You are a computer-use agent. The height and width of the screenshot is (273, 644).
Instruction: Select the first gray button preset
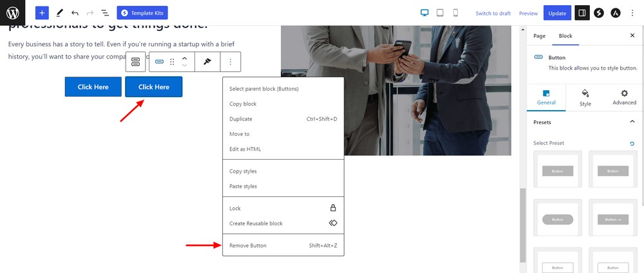(x=557, y=169)
